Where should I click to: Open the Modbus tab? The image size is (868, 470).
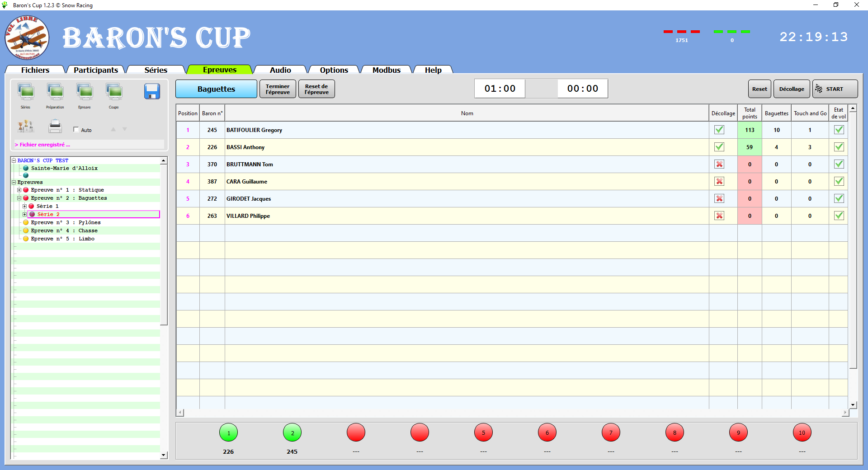coord(386,70)
